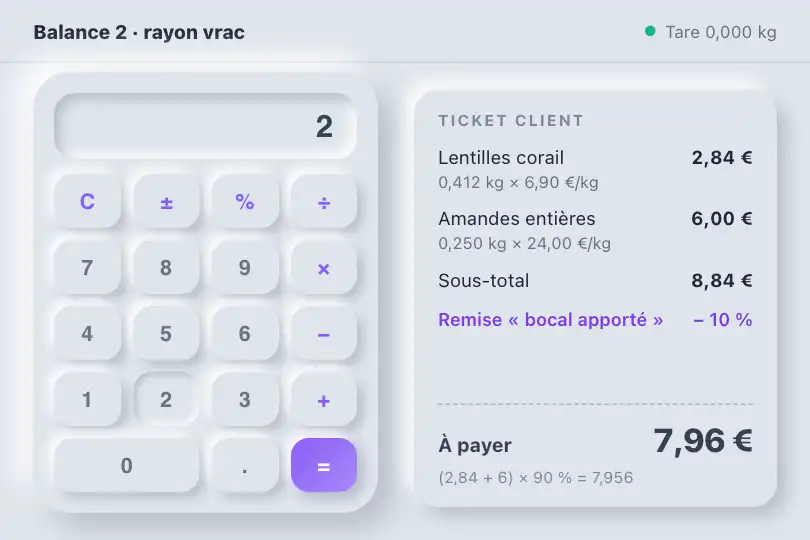
Task: Click the calculator display showing 2
Action: point(205,126)
